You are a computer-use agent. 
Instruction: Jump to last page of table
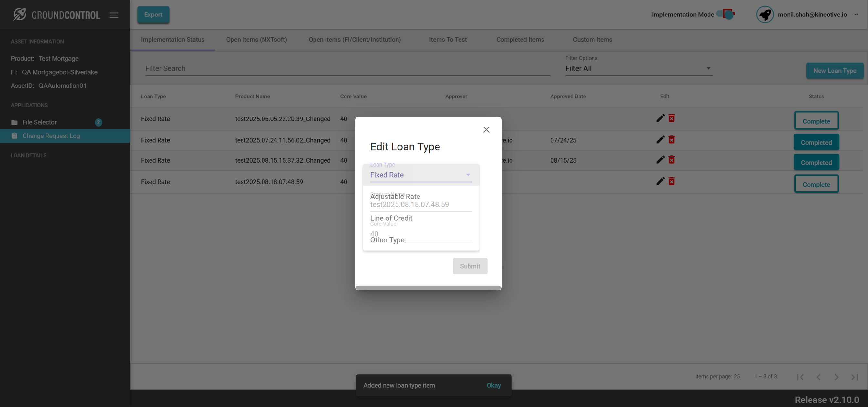tap(854, 377)
